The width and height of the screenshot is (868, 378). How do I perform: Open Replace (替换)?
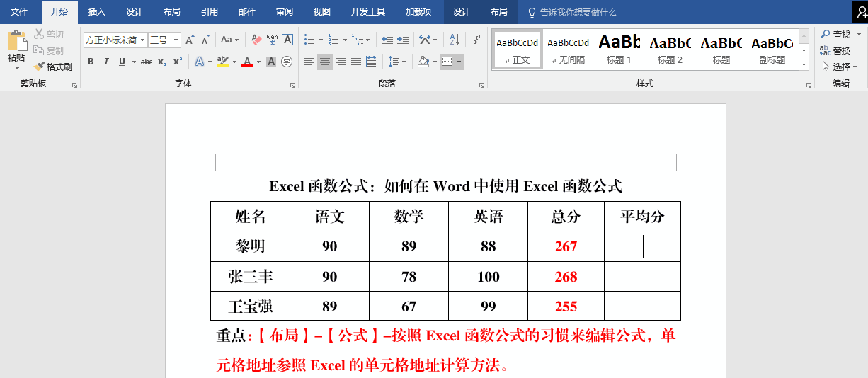pos(836,51)
